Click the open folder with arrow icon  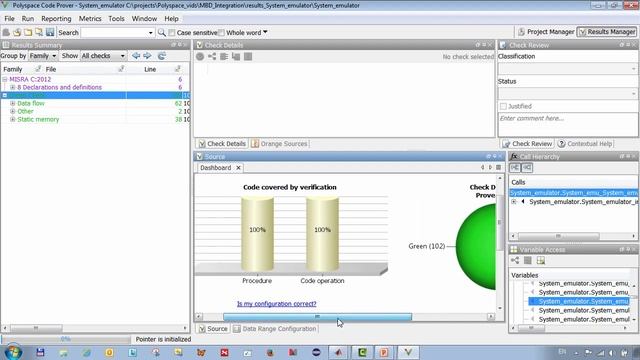coord(17,32)
